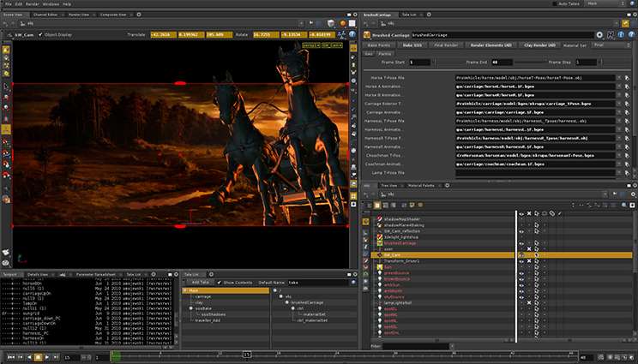Click the list-mode icon in network toolbar
This screenshot has height=364, width=638.
coord(377,206)
